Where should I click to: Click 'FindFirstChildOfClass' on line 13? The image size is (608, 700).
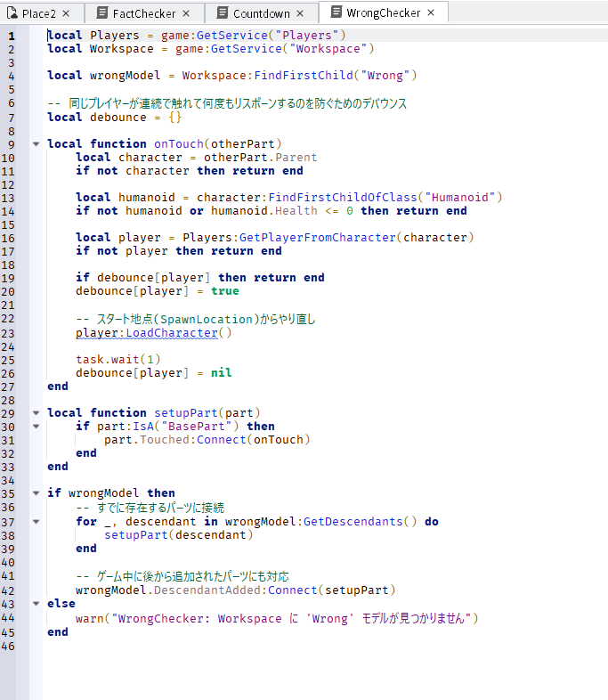click(343, 198)
